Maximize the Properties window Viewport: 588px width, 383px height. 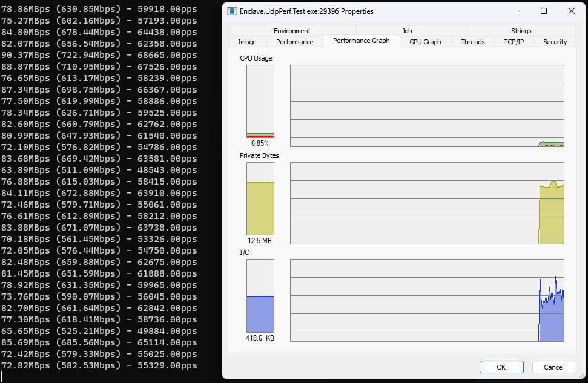[x=544, y=11]
